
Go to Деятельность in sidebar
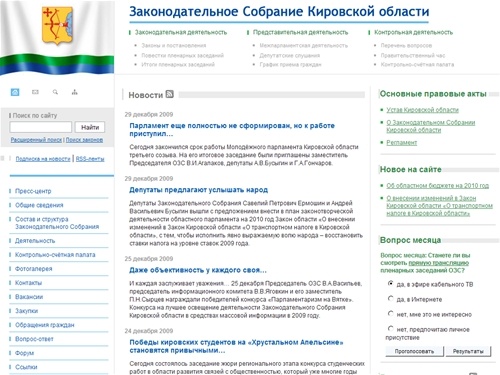[35, 241]
